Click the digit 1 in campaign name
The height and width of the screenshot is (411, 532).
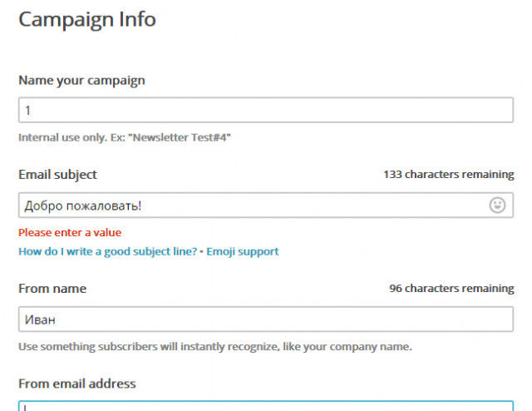(27, 111)
